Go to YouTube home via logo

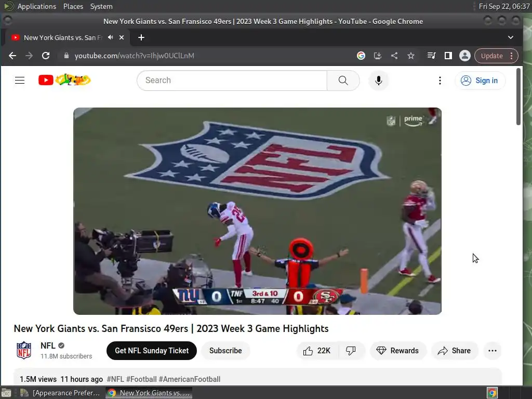64,80
